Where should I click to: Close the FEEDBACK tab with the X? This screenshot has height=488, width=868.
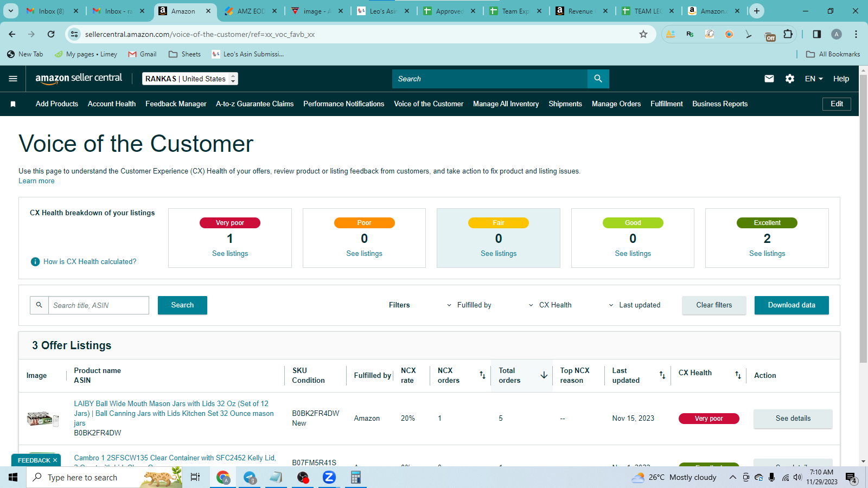(x=55, y=460)
